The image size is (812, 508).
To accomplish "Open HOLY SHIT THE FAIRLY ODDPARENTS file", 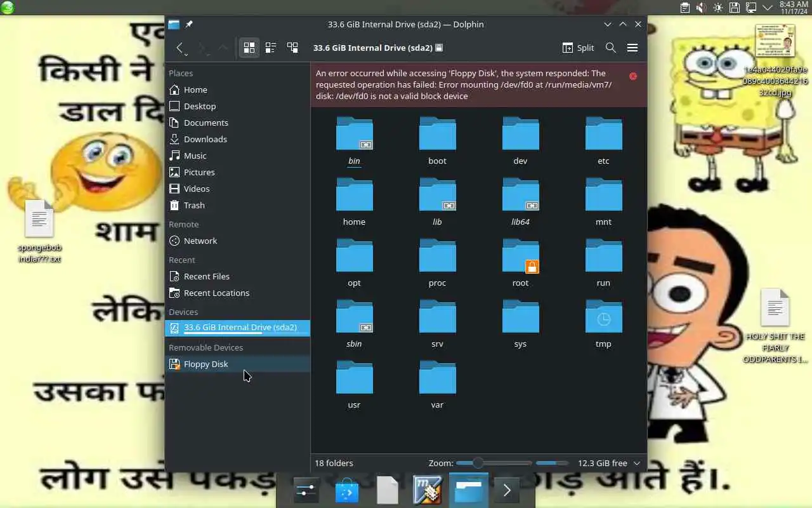I will point(775,326).
